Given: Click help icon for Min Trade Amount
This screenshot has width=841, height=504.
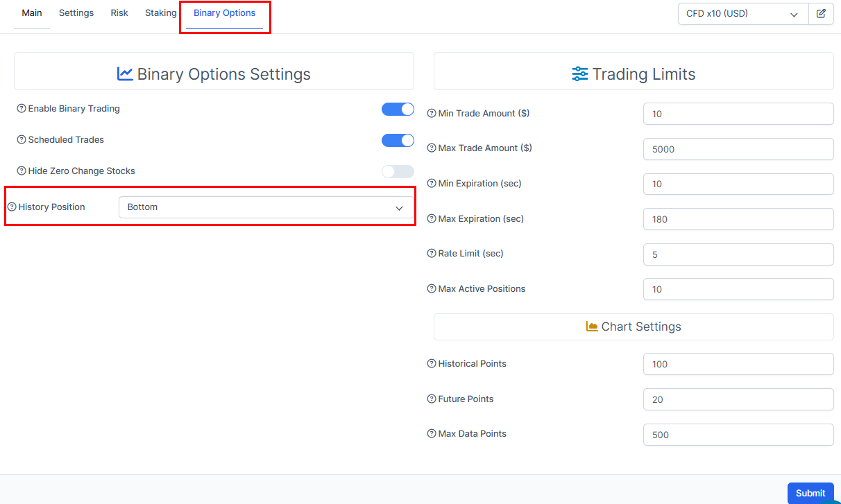Looking at the screenshot, I should pyautogui.click(x=432, y=114).
